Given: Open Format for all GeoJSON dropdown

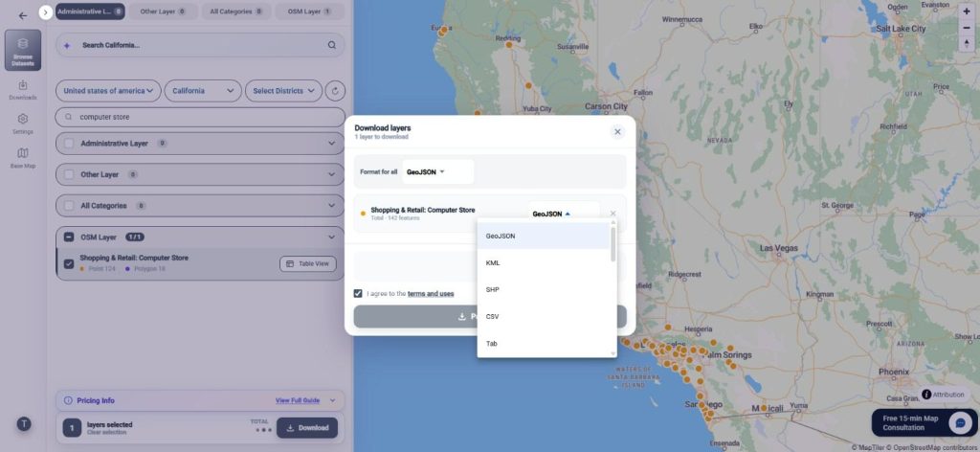Looking at the screenshot, I should coord(437,172).
